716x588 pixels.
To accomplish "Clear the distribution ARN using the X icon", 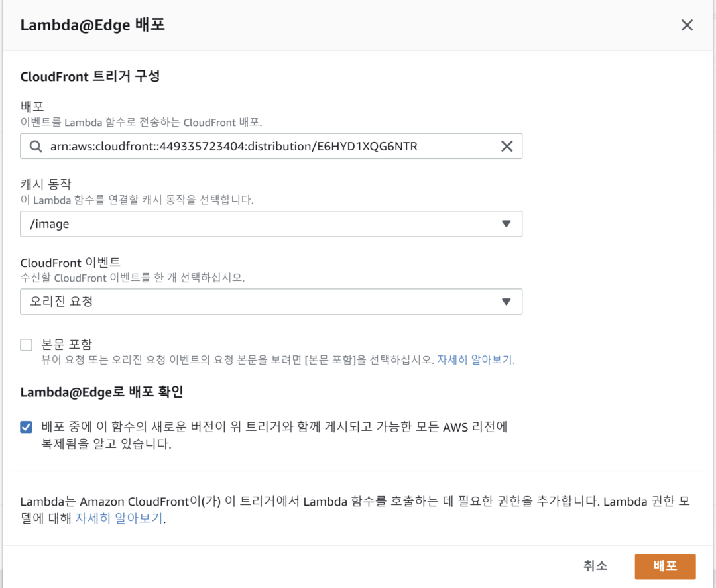I will 507,146.
